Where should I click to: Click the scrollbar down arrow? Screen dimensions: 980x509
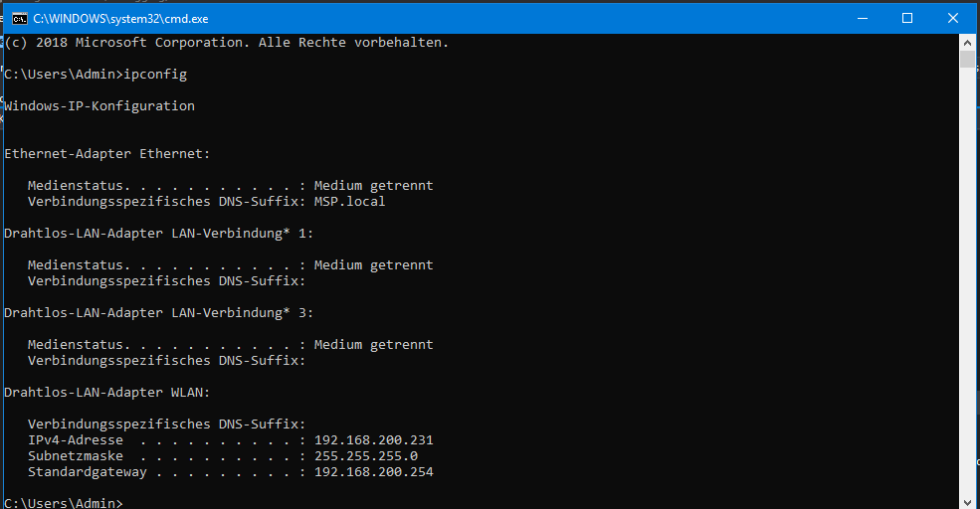967,501
